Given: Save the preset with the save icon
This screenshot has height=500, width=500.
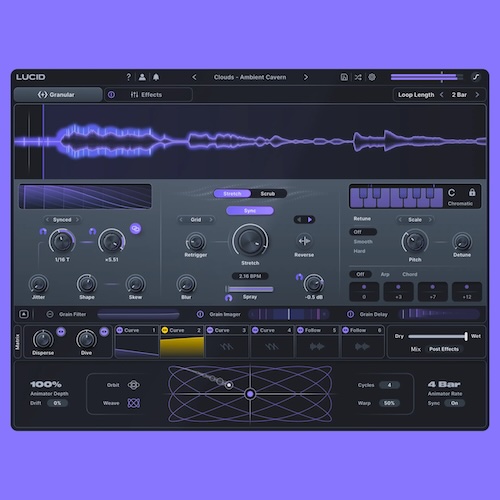Looking at the screenshot, I should coord(344,77).
